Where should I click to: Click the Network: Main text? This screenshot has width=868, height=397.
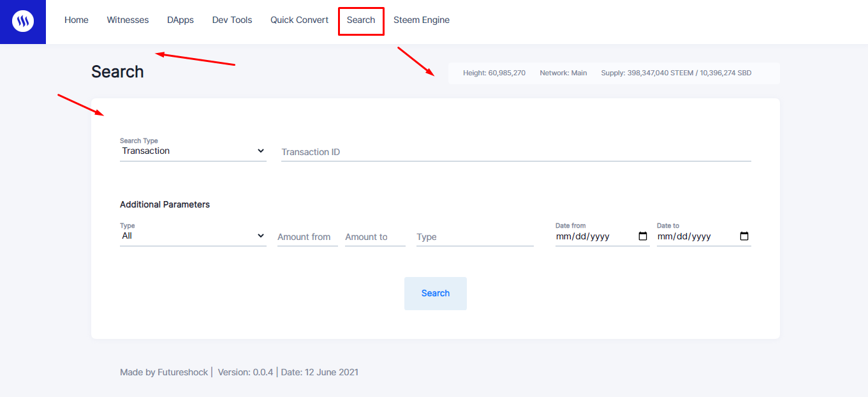[563, 73]
